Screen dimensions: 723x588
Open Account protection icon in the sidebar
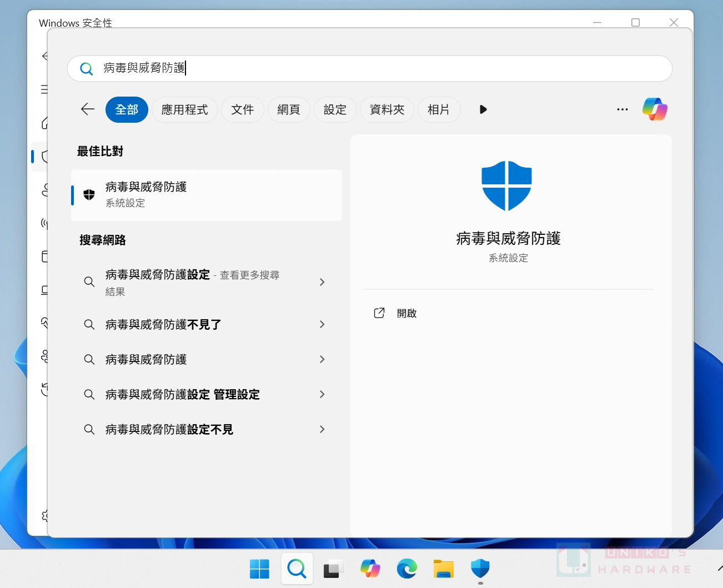44,190
